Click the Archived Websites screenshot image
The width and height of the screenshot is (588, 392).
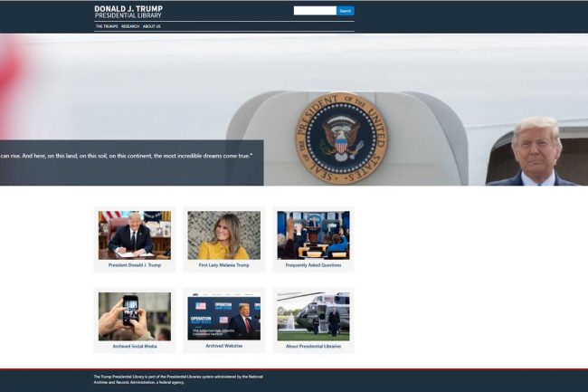coord(223,316)
